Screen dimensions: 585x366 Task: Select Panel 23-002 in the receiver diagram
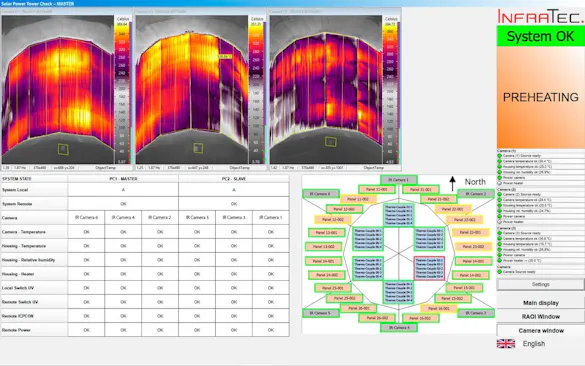point(473,247)
